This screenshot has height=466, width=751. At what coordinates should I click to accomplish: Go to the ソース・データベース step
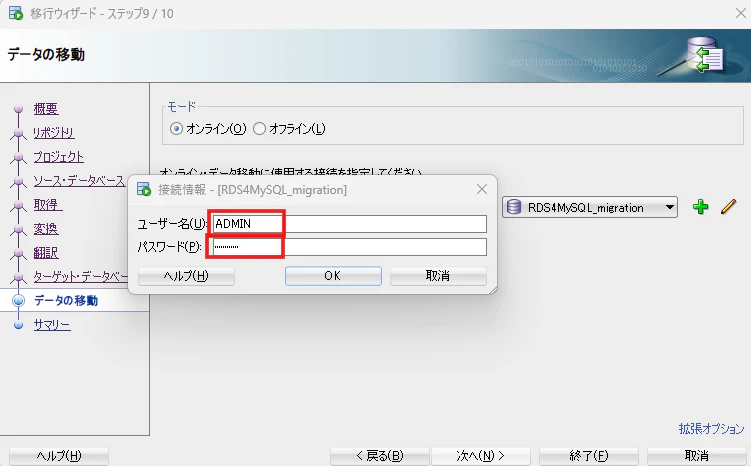coord(79,181)
